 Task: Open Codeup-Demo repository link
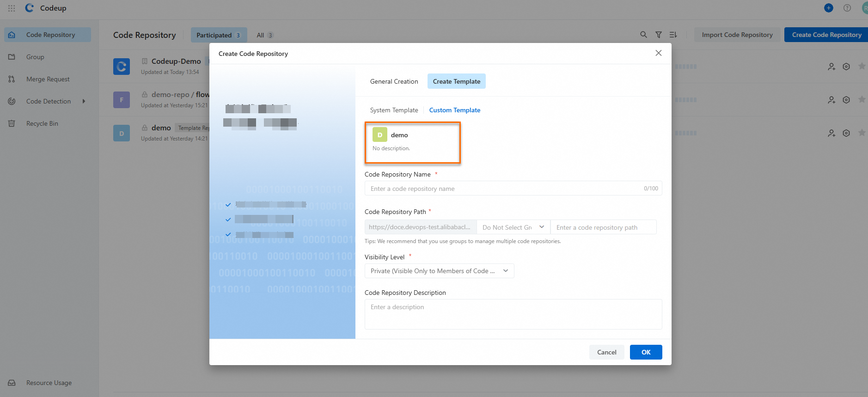(176, 61)
